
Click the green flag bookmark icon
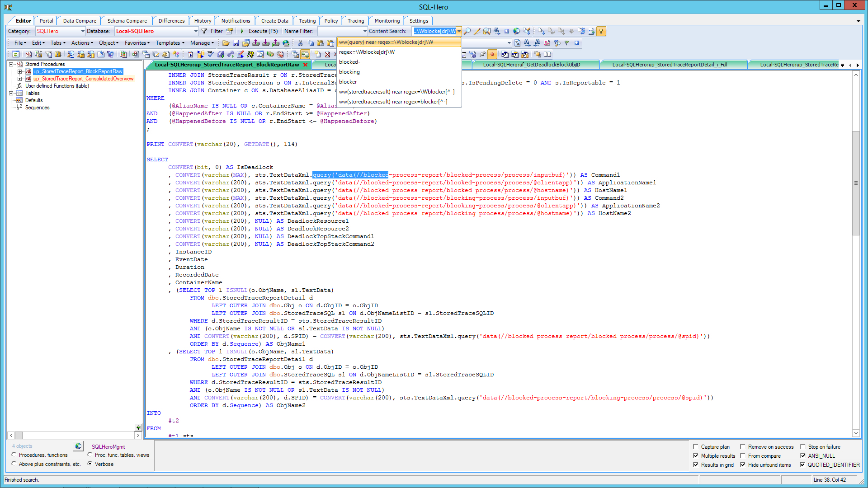567,43
